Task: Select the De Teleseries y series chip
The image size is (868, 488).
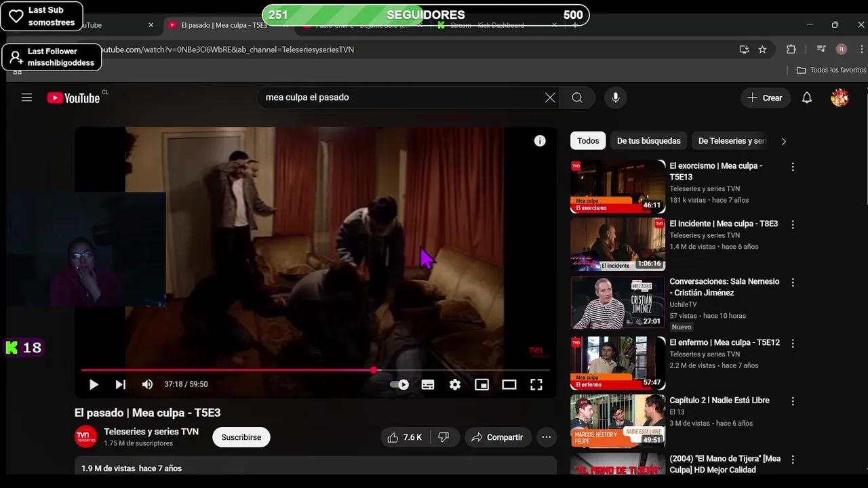Action: click(x=732, y=141)
